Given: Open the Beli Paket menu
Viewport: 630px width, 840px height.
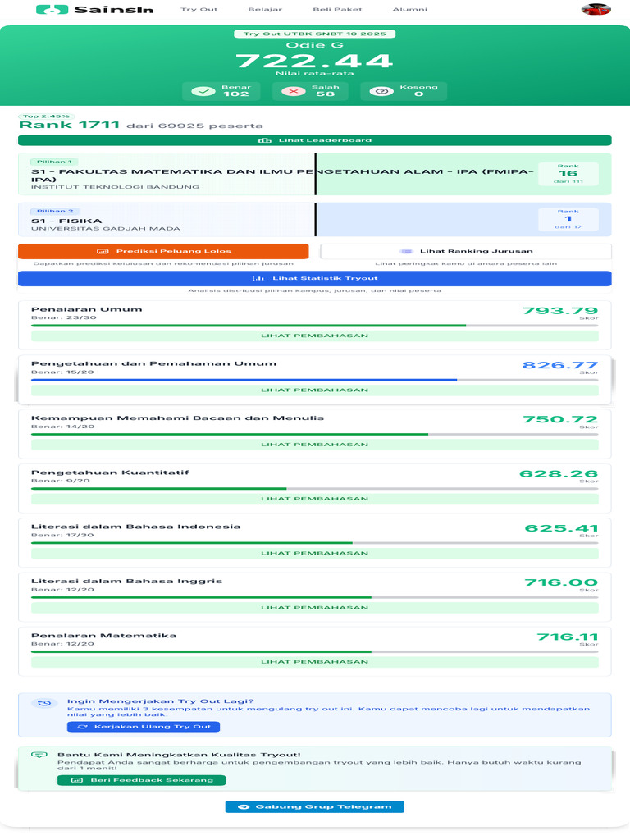Looking at the screenshot, I should 337,10.
